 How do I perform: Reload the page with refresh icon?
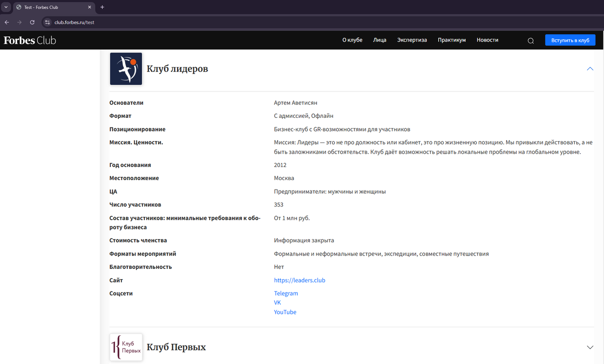tap(32, 22)
